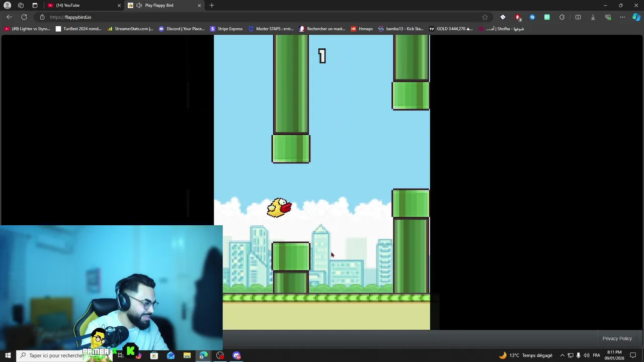This screenshot has height=362, width=644.
Task: Open the Windows notification center
Action: 633,355
